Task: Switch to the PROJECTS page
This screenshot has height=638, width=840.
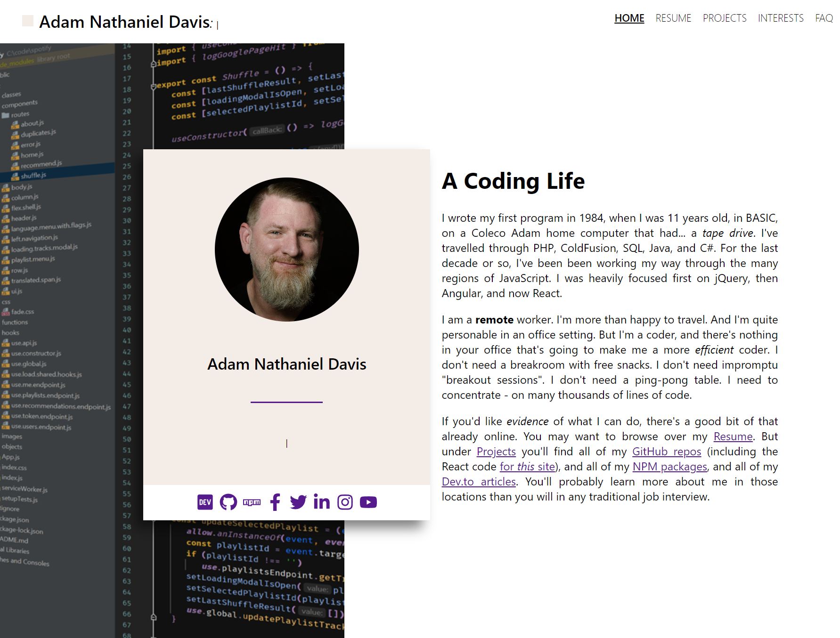Action: point(725,18)
